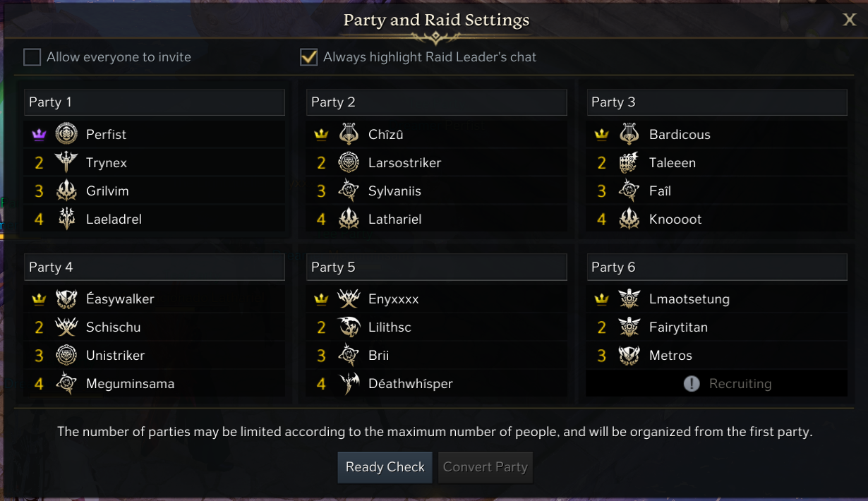This screenshot has width=868, height=501.
Task: Uncheck Always highlight Raid Leader's chat
Action: pyautogui.click(x=308, y=57)
